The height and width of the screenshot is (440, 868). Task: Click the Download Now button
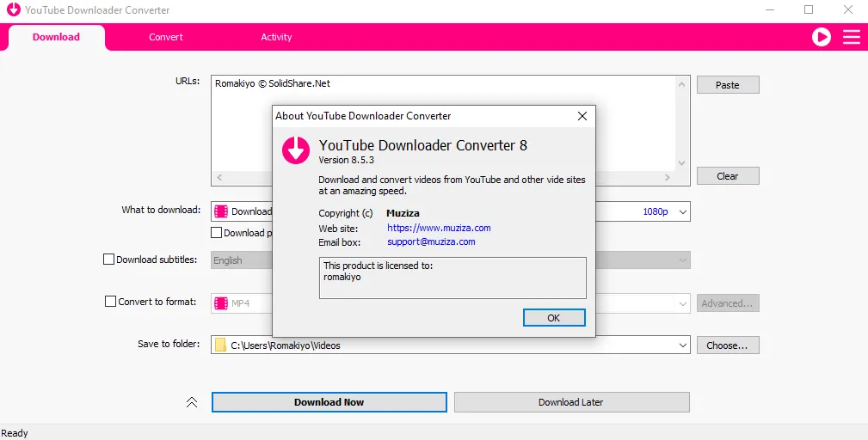coord(329,402)
